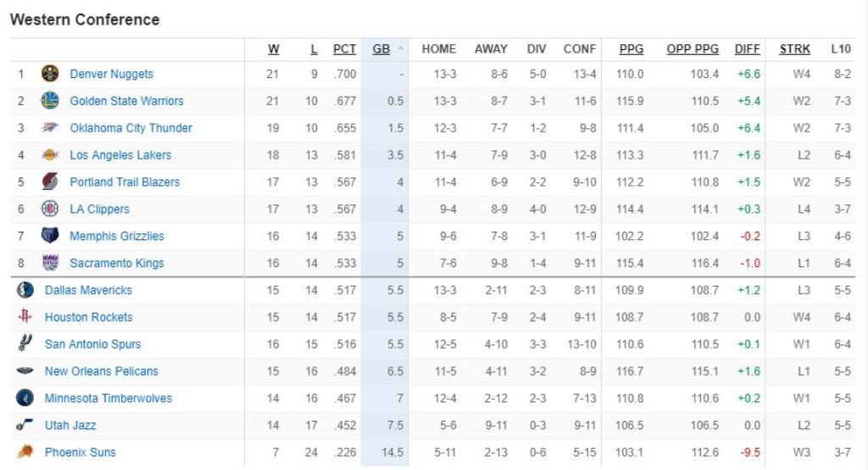868x470 pixels.
Task: Click the Denver Nuggets team logo
Action: pyautogui.click(x=50, y=74)
